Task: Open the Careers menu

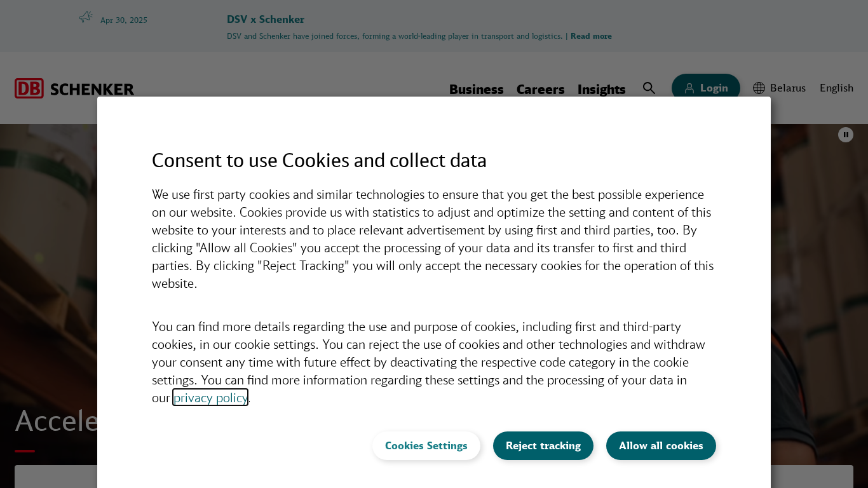Action: 540,90
